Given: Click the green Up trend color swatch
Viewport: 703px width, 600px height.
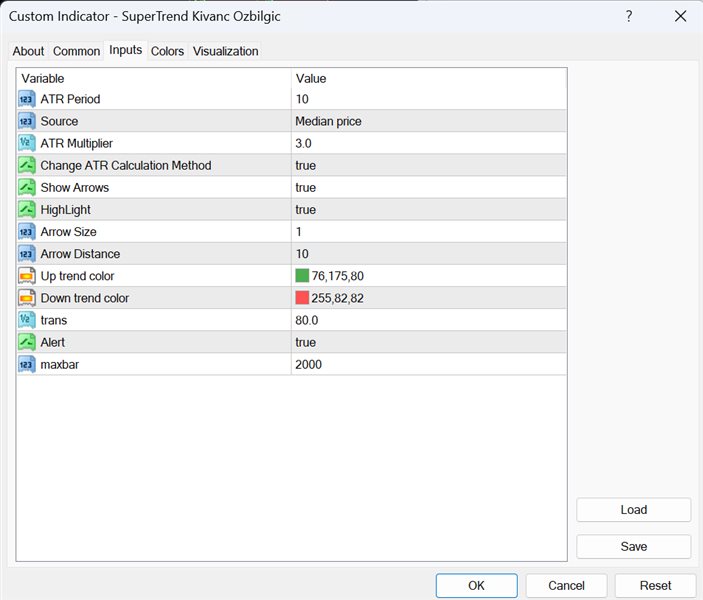Looking at the screenshot, I should tap(302, 275).
